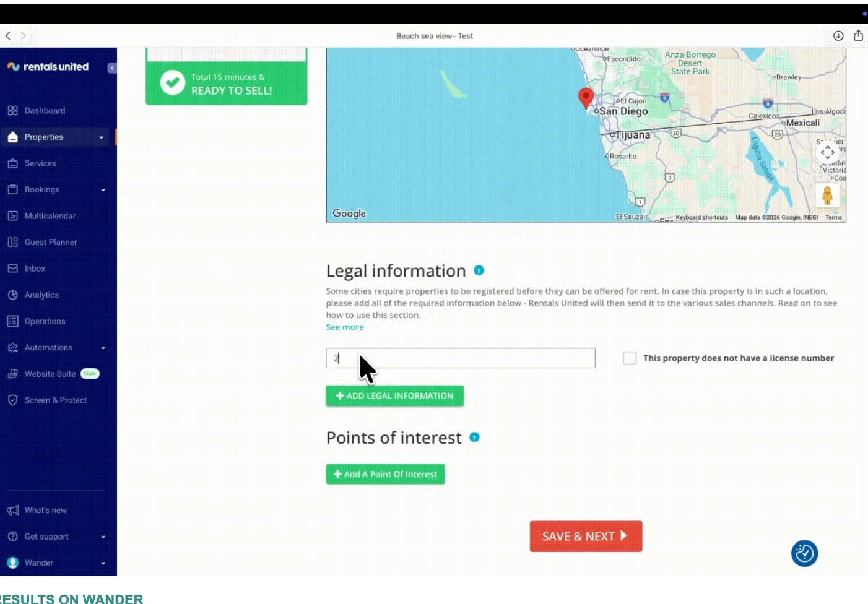
Task: Open the Guest Planner icon
Action: [12, 243]
